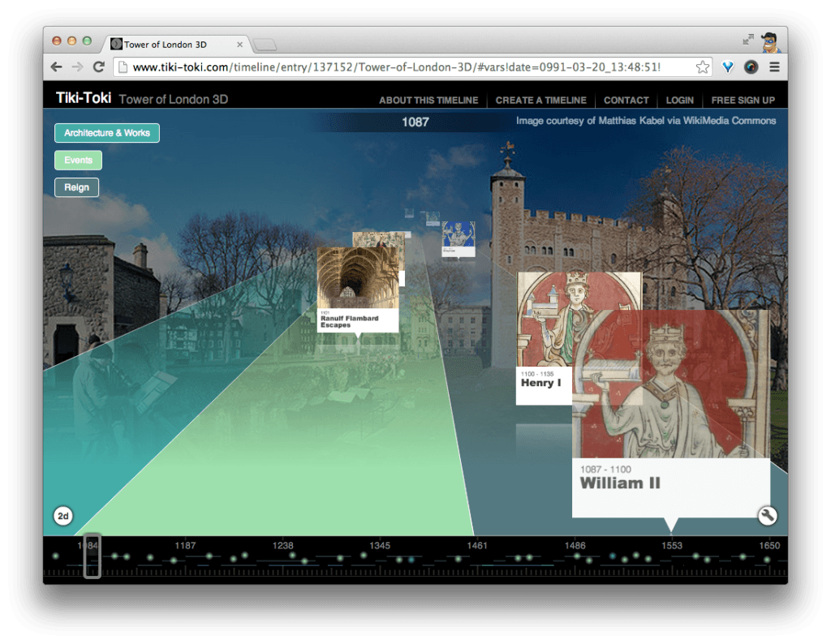Click the timeline slider position handle
Image resolution: width=831 pixels, height=644 pixels.
93,556
